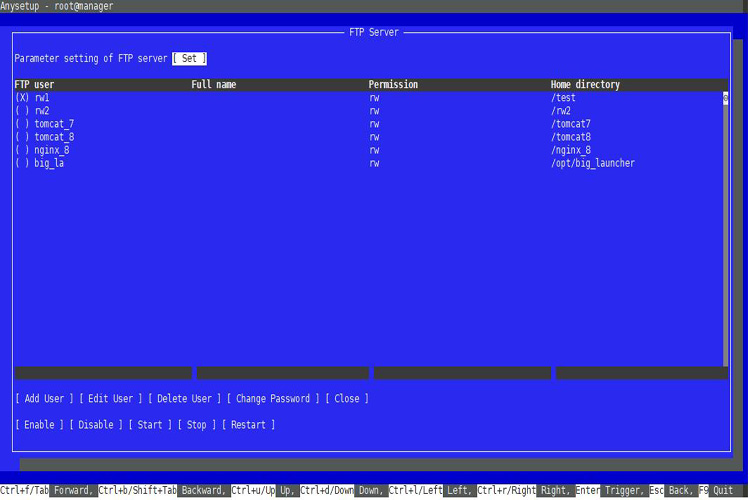Enable the FTP server

pyautogui.click(x=39, y=425)
